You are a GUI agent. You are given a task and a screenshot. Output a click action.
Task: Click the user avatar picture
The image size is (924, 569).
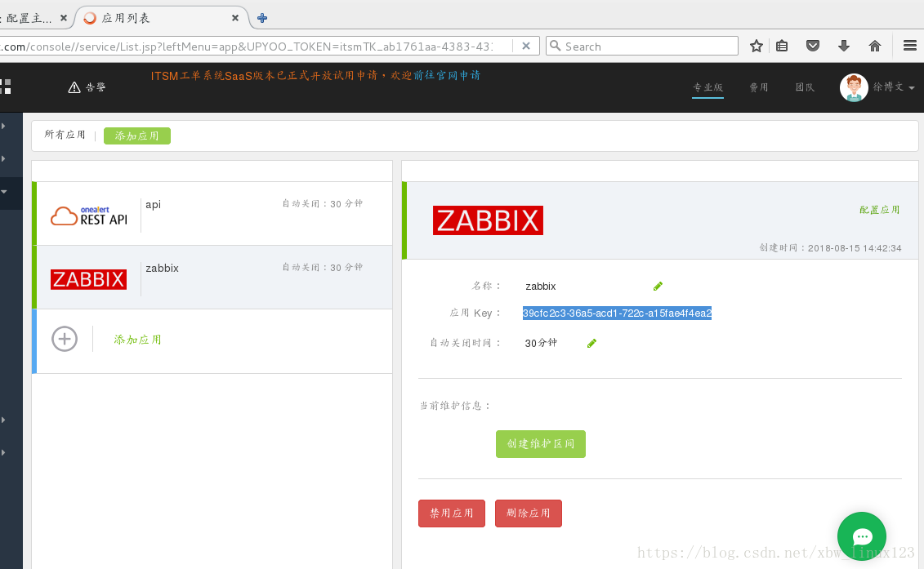pos(853,88)
